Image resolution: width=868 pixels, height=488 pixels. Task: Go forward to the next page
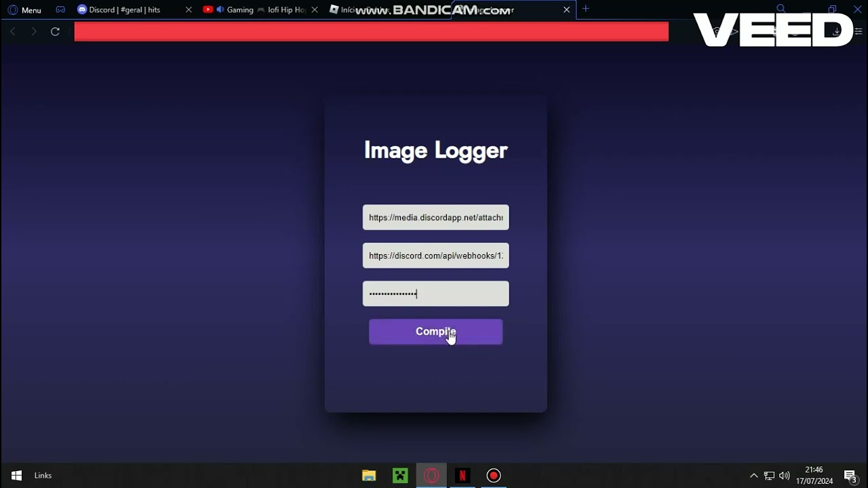34,31
